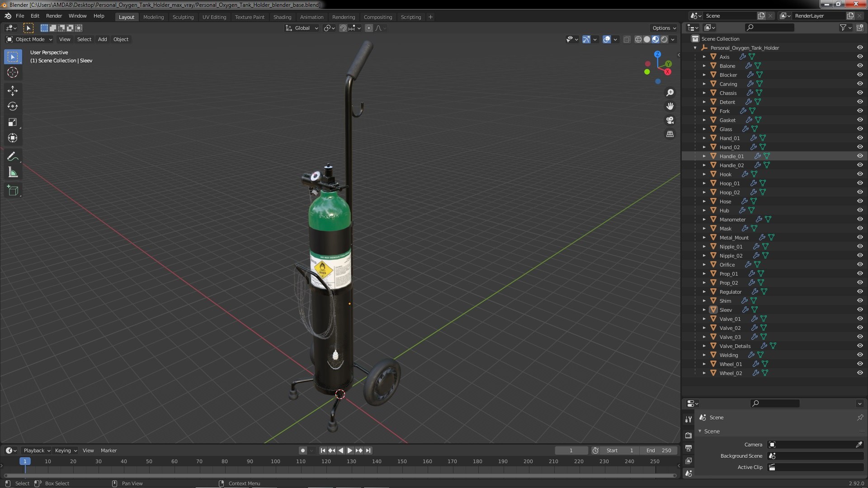Open the Keying dropdown in timeline
Screen dimensions: 868x488
(x=66, y=450)
